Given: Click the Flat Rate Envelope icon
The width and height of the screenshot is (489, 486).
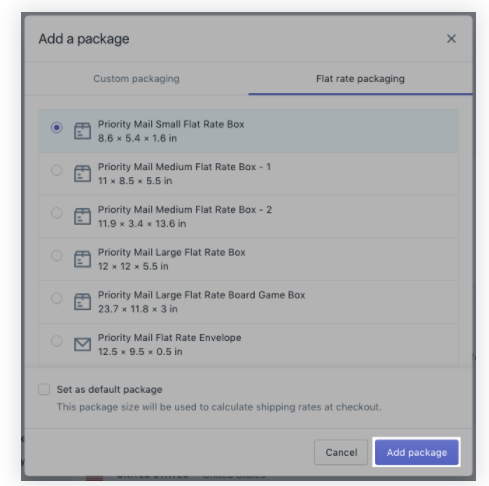Looking at the screenshot, I should [x=82, y=344].
